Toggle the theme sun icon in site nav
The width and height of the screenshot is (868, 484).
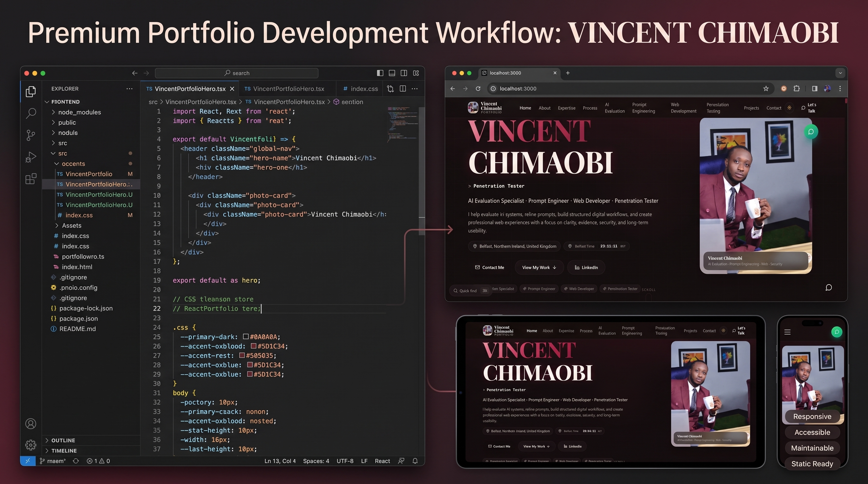789,108
